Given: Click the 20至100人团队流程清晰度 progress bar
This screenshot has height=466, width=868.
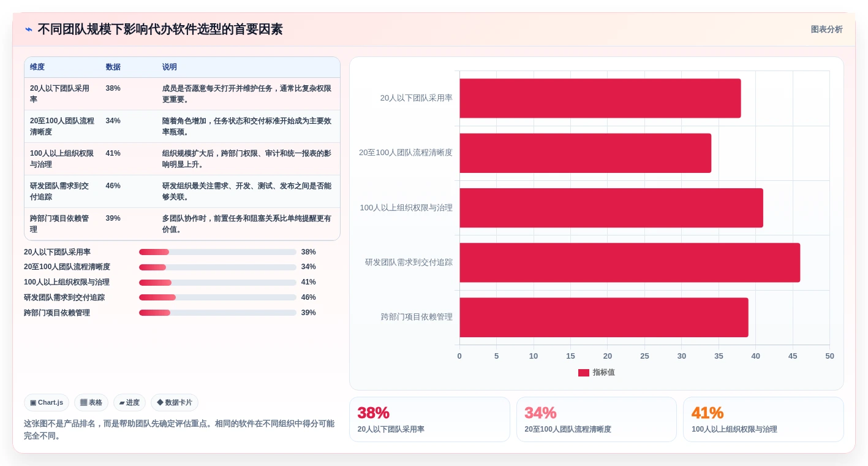Looking at the screenshot, I should click(217, 267).
